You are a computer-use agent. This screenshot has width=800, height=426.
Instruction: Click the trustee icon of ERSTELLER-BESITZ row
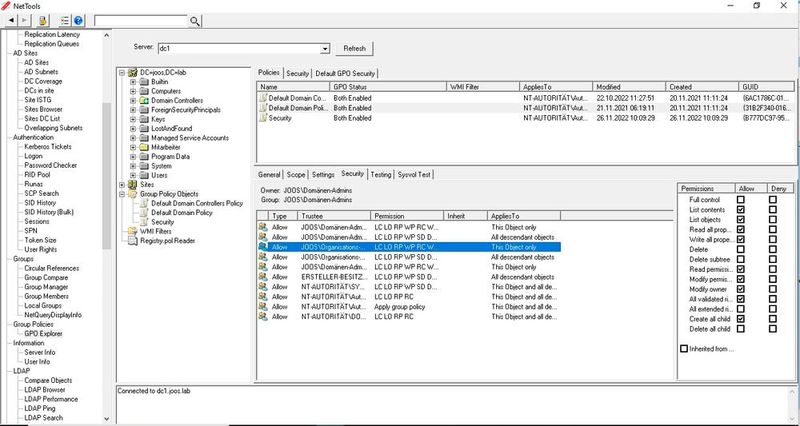pyautogui.click(x=263, y=277)
